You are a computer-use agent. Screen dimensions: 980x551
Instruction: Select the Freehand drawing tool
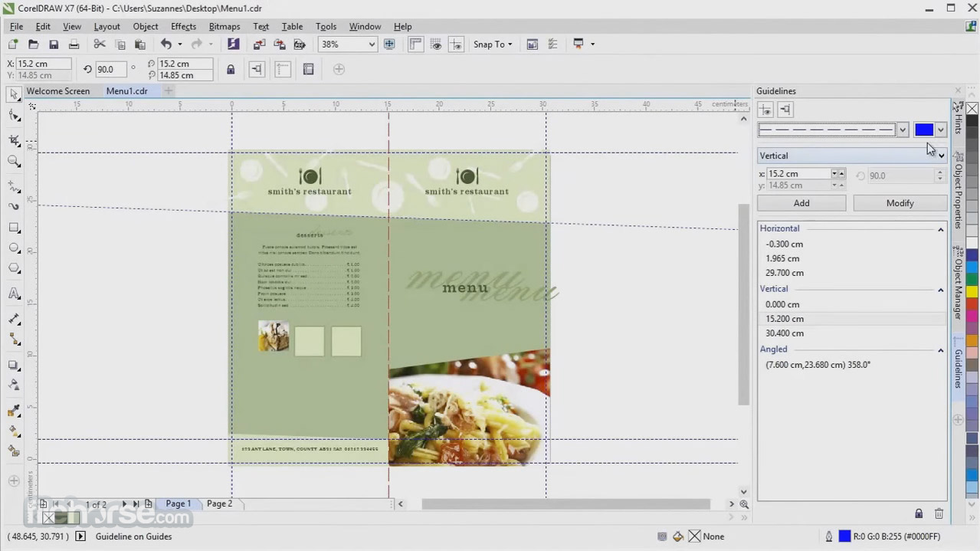[x=13, y=188]
